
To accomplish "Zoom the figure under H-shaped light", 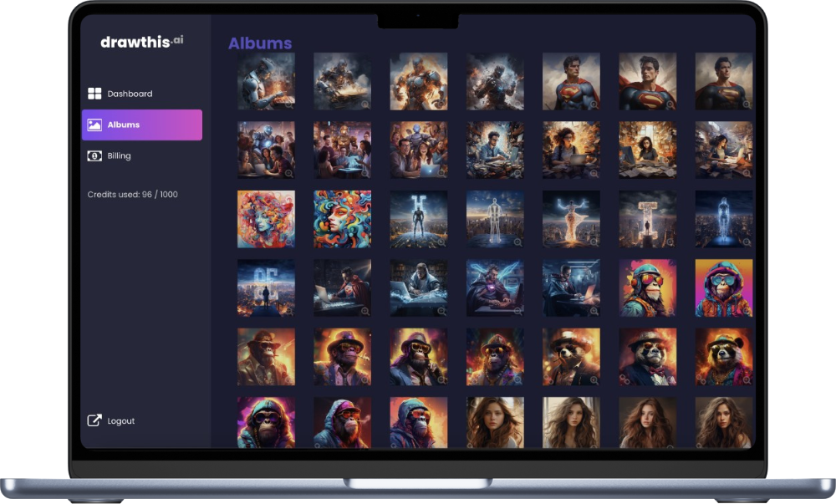I will click(x=441, y=242).
